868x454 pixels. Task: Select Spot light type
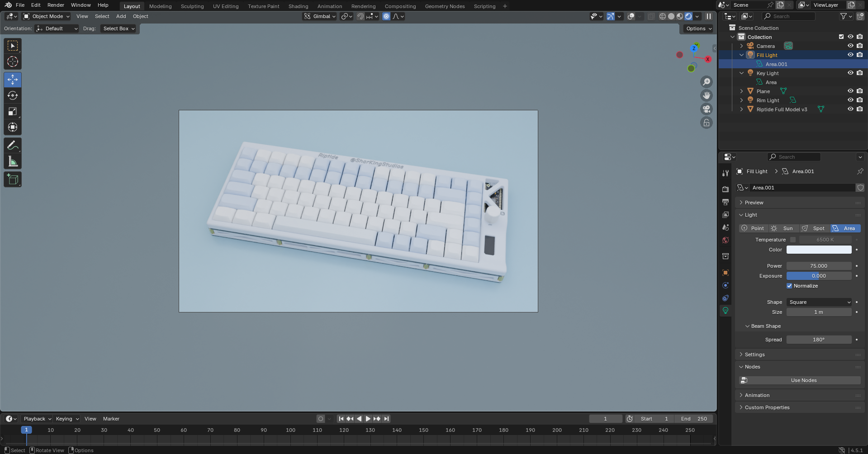(x=814, y=228)
